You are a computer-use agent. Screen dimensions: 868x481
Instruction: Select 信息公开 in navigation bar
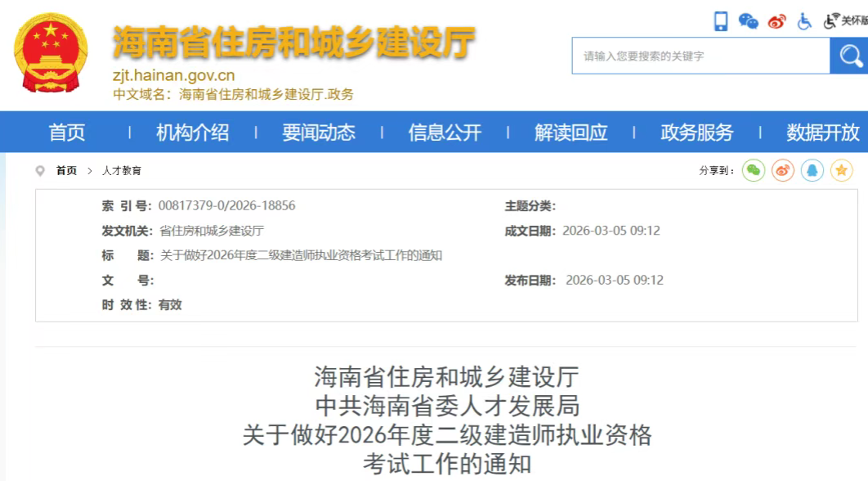tap(445, 133)
